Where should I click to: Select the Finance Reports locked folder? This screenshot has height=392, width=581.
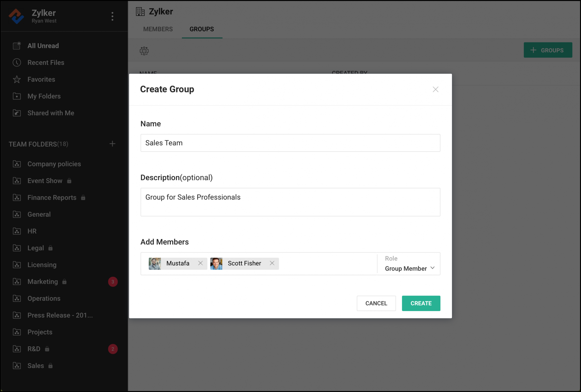pyautogui.click(x=51, y=197)
